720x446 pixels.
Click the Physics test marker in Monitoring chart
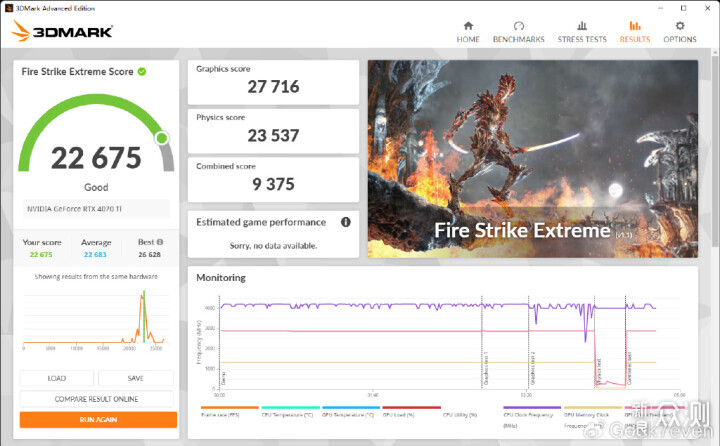pos(599,371)
